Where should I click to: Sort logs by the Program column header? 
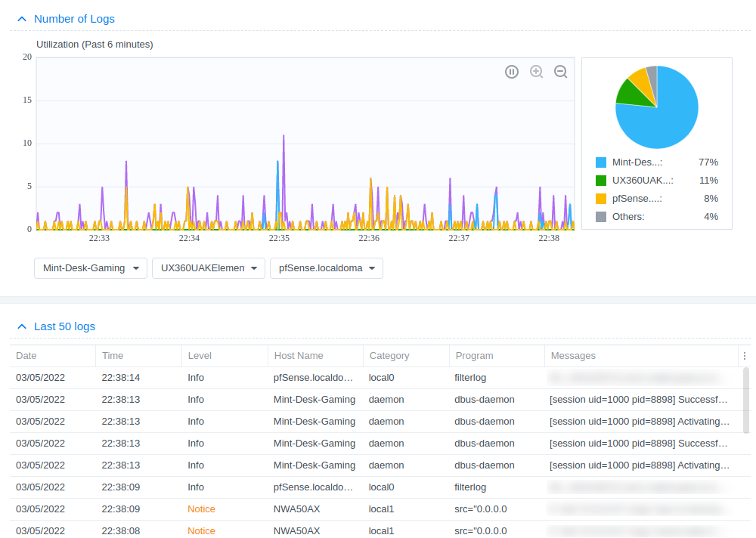pyautogui.click(x=497, y=356)
